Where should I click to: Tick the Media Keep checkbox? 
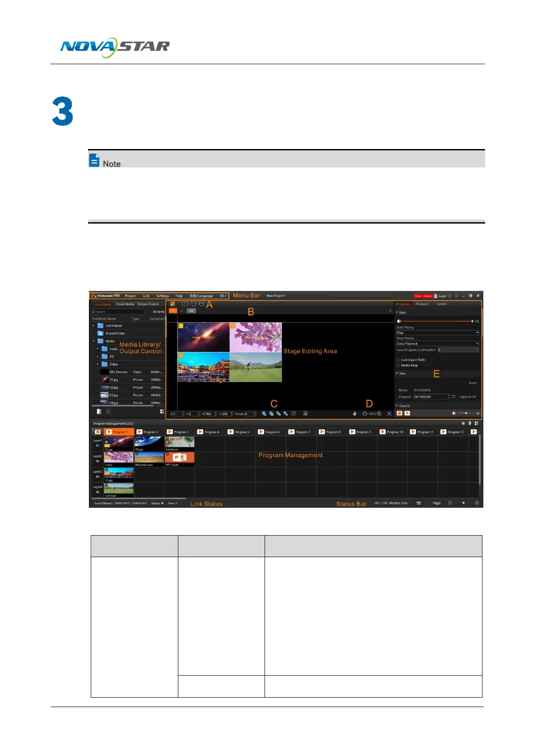tap(398, 365)
